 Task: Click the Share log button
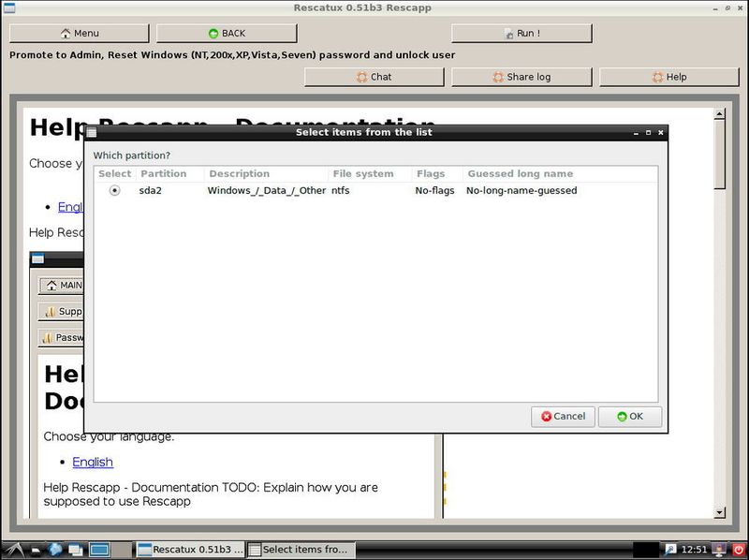[x=521, y=77]
